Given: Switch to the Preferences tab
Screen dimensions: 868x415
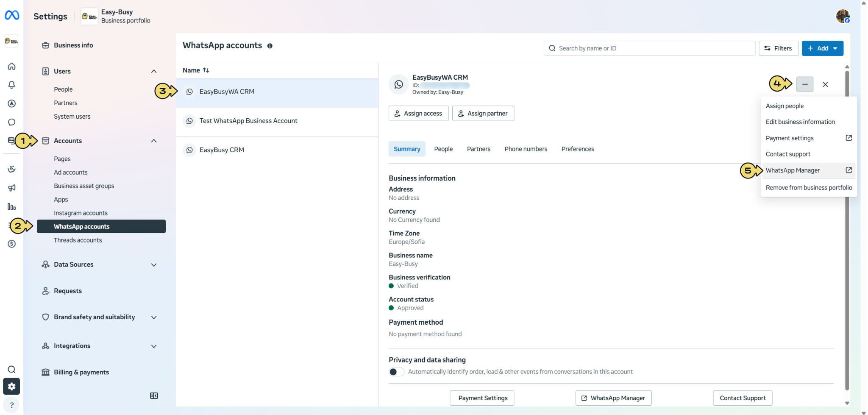Looking at the screenshot, I should (578, 149).
